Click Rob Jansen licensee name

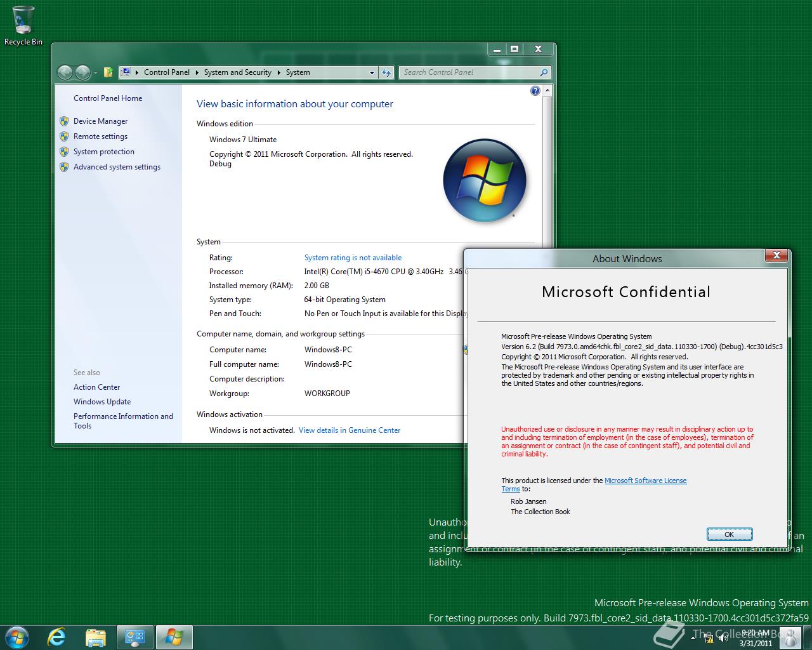tap(528, 501)
